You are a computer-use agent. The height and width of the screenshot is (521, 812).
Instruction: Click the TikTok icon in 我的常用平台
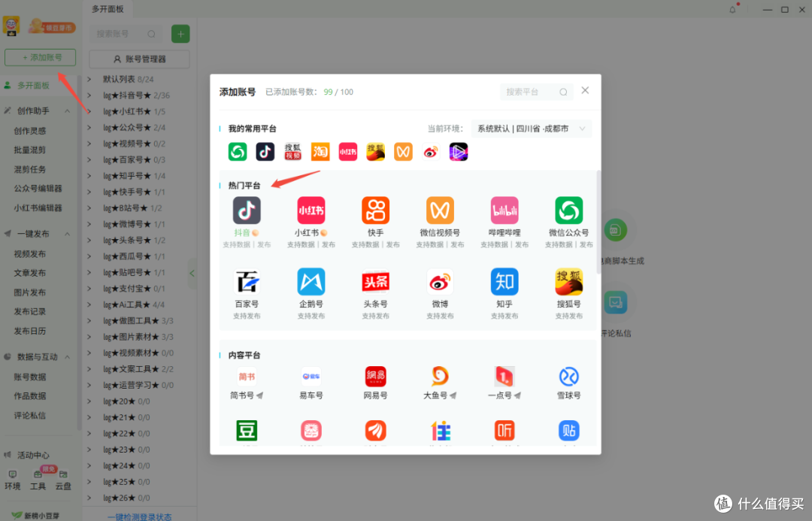point(265,152)
